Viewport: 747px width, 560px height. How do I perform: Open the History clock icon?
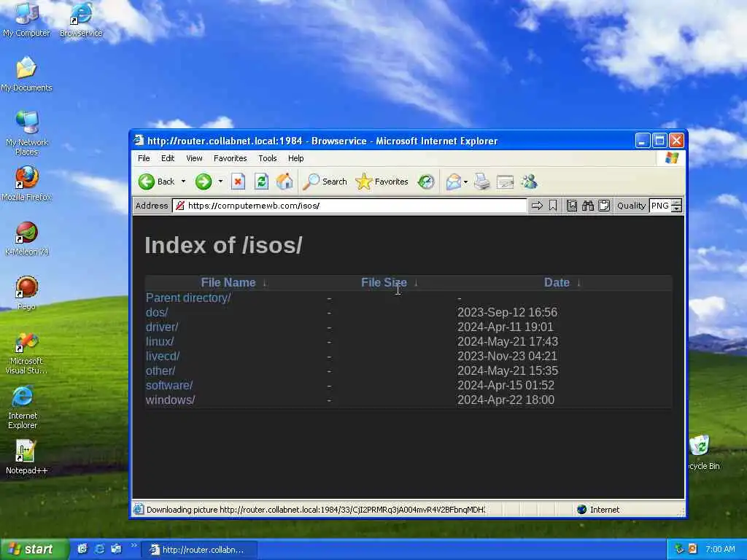[426, 182]
